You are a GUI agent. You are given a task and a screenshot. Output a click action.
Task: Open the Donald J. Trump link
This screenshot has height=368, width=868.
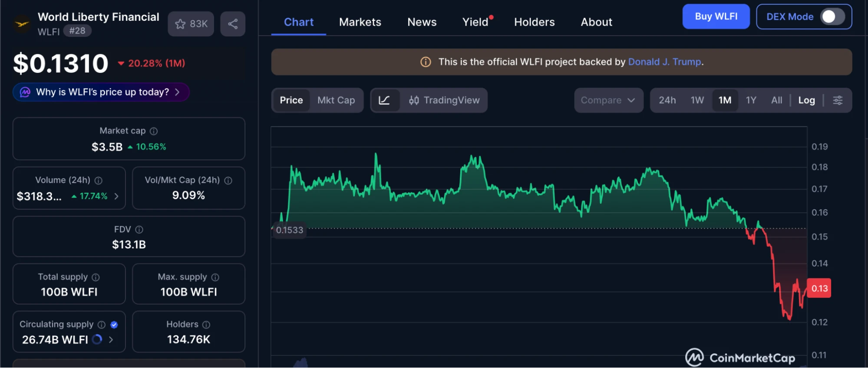pyautogui.click(x=664, y=62)
